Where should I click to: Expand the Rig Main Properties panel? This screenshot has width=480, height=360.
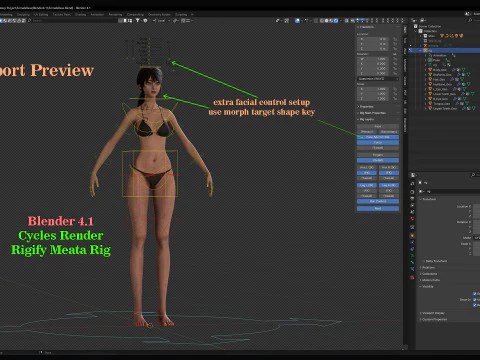372,113
